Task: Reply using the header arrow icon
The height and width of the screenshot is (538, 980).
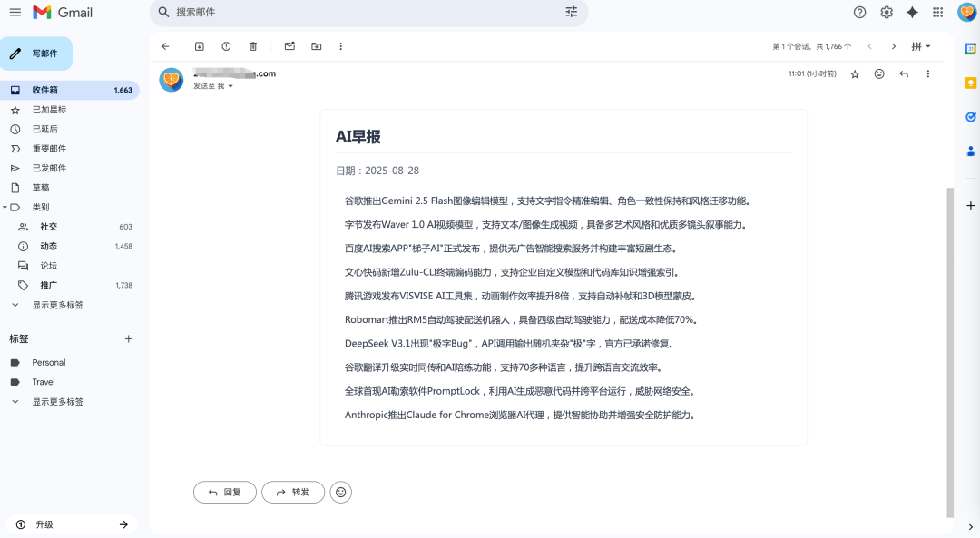Action: (904, 73)
